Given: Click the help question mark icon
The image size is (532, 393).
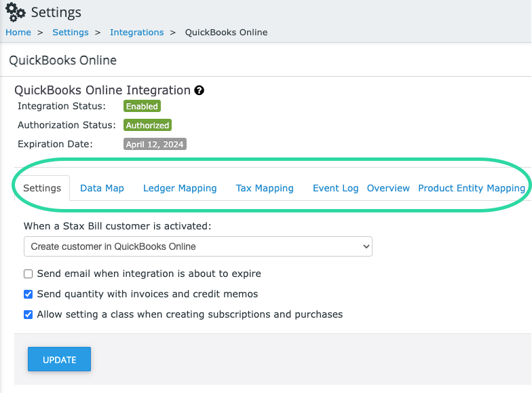Looking at the screenshot, I should (x=199, y=91).
